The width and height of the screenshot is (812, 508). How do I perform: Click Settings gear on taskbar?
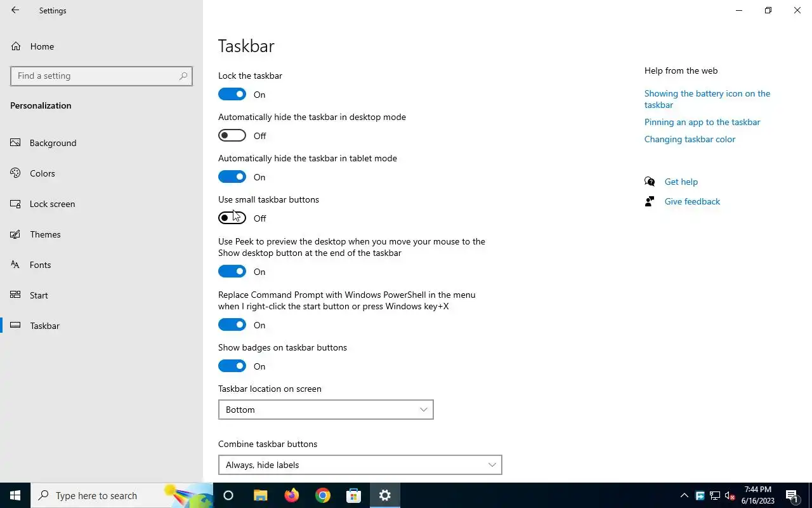(384, 495)
